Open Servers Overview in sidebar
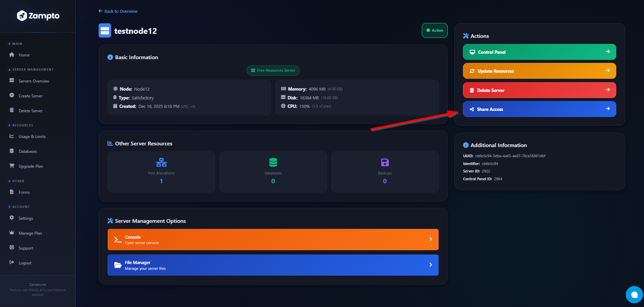 pyautogui.click(x=34, y=81)
